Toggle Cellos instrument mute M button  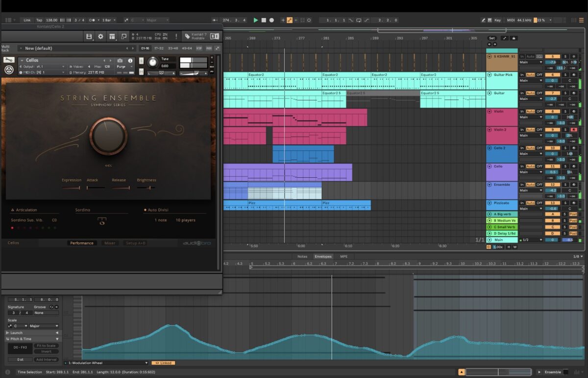(141, 71)
